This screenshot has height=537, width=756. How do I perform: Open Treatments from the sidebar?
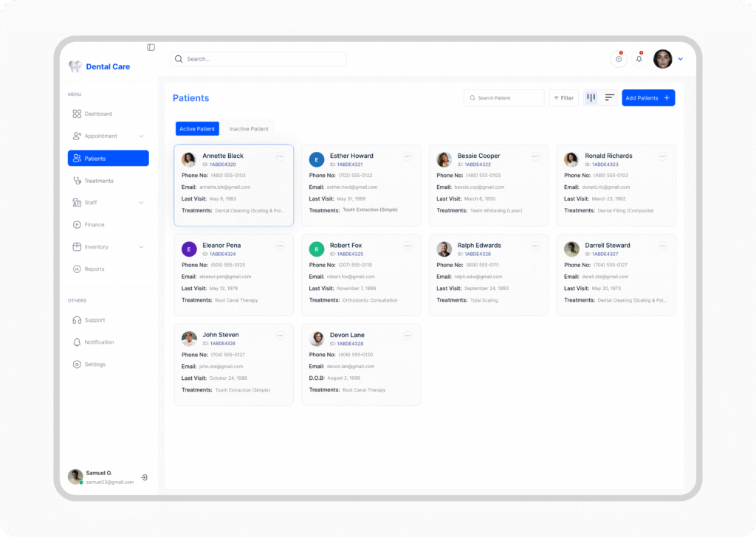point(98,181)
